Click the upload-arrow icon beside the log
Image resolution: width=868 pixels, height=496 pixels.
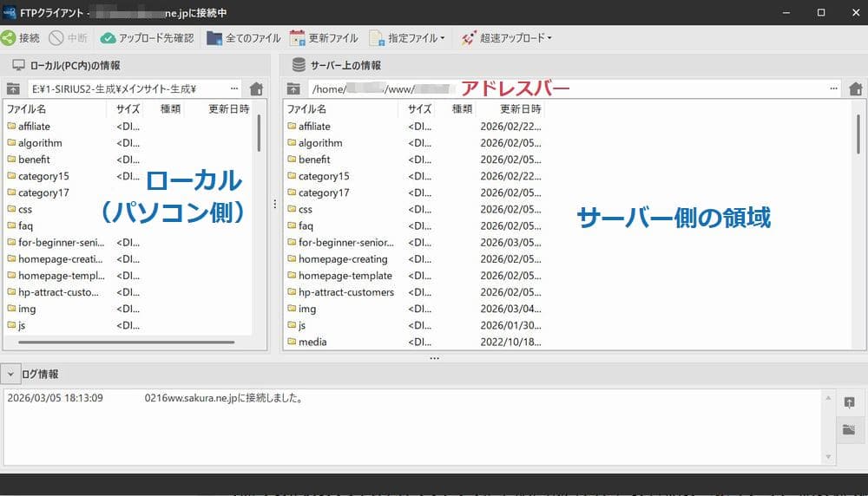(x=849, y=403)
